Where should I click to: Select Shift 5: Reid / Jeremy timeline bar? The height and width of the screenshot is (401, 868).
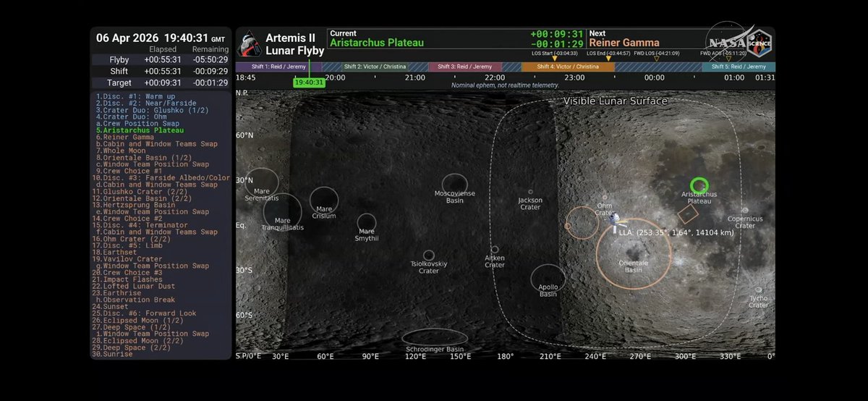[739, 67]
